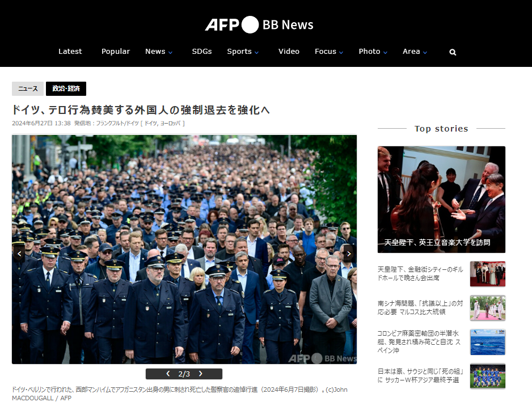The width and height of the screenshot is (532, 402).
Task: Open the Area dropdown menu
Action: coord(415,52)
